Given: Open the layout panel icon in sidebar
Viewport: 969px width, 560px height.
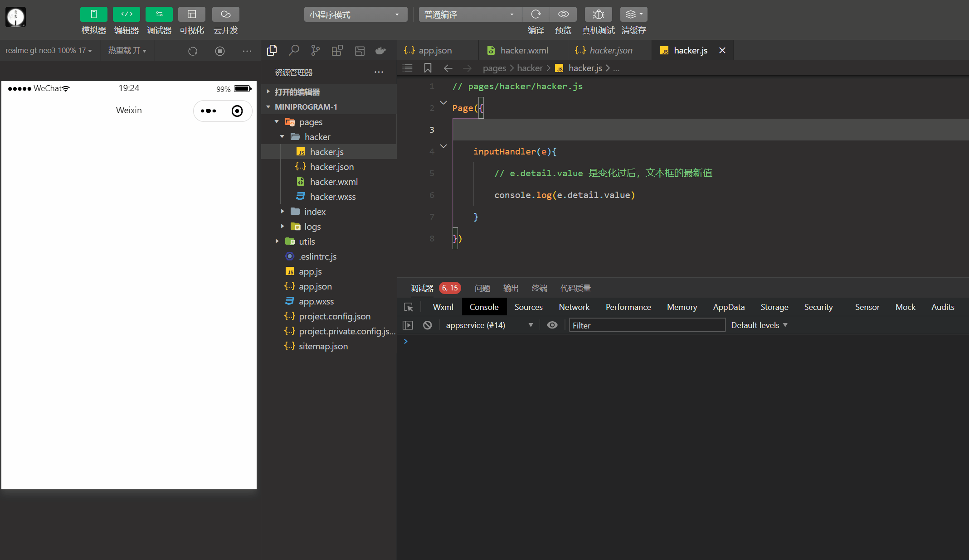Looking at the screenshot, I should pyautogui.click(x=360, y=50).
